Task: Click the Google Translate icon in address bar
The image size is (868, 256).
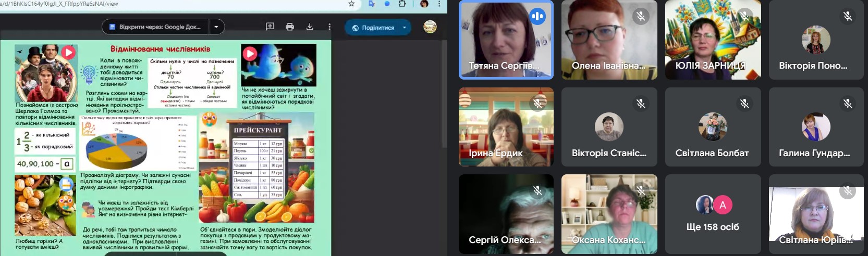Action: click(371, 4)
